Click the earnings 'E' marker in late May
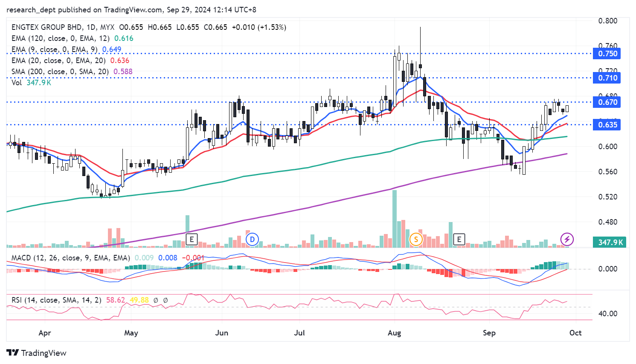636x364 pixels. click(x=192, y=239)
